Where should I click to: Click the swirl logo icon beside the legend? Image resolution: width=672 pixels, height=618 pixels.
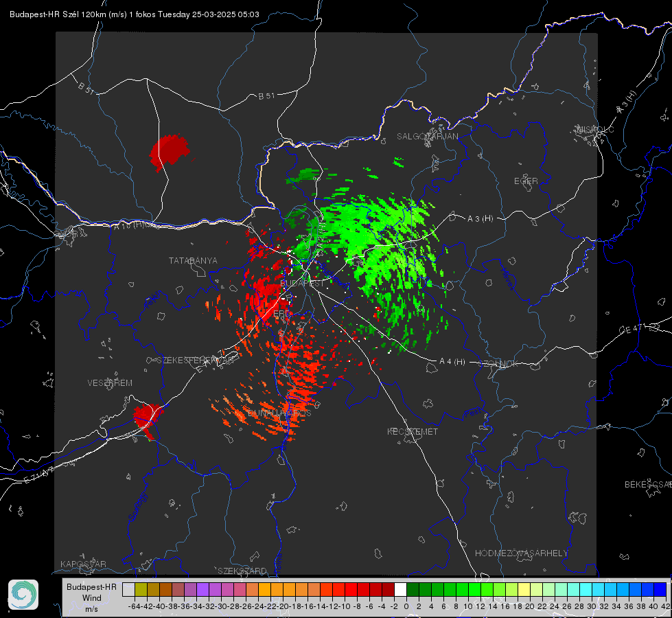(x=23, y=595)
